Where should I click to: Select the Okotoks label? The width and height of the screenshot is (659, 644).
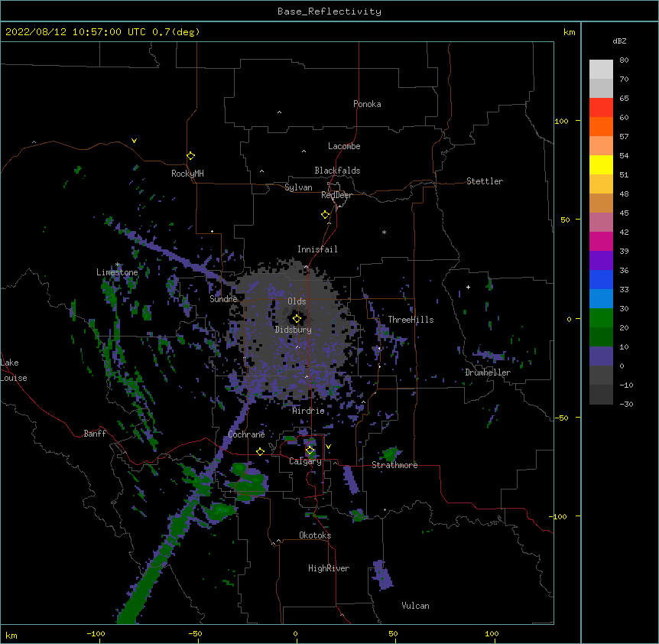[315, 535]
